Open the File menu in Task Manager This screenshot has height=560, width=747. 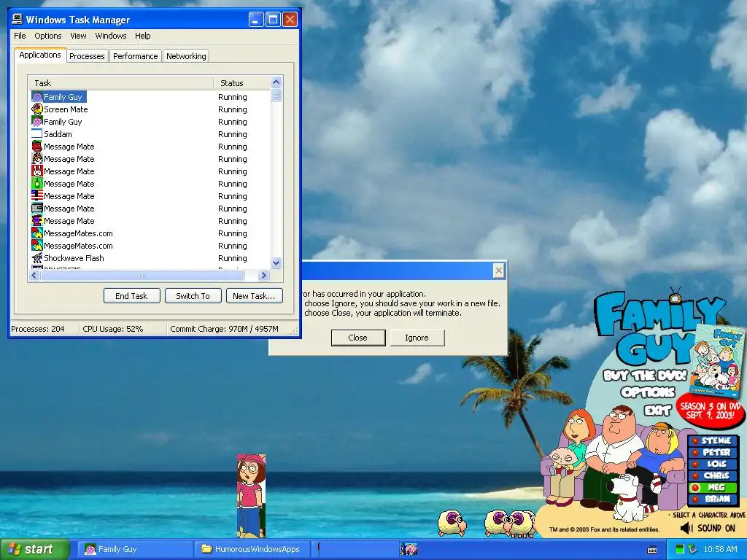[20, 36]
